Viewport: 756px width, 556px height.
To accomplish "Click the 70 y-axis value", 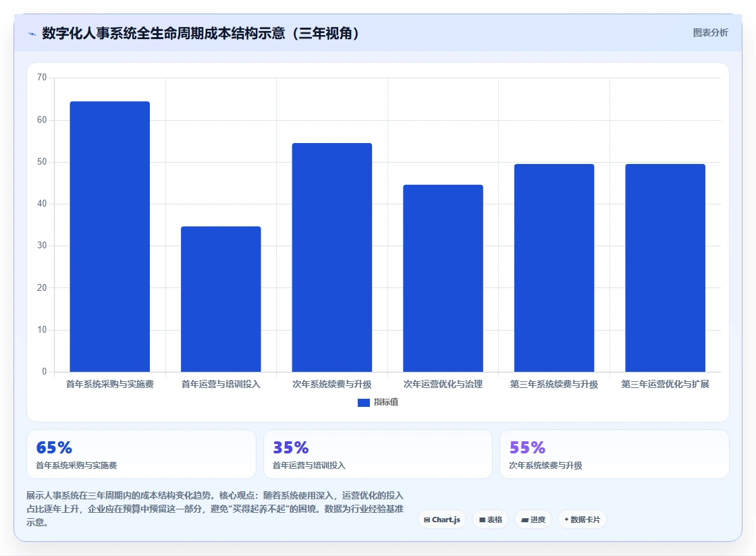I will [42, 78].
